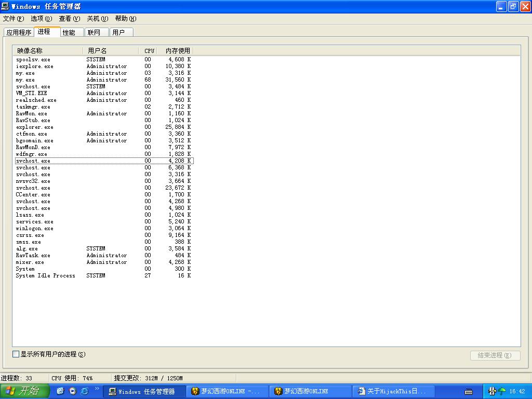Open the 选项 menu
This screenshot has width=532, height=399.
click(x=42, y=19)
